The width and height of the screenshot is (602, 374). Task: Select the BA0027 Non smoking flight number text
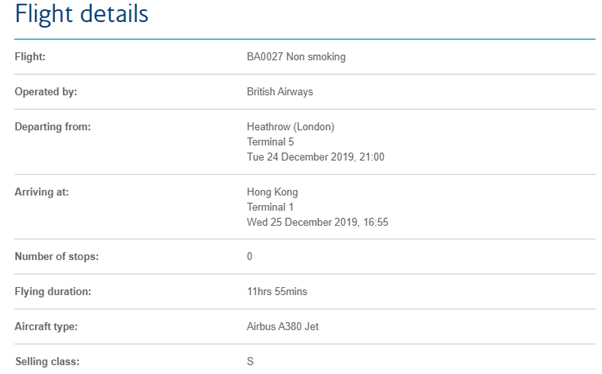[x=296, y=57]
